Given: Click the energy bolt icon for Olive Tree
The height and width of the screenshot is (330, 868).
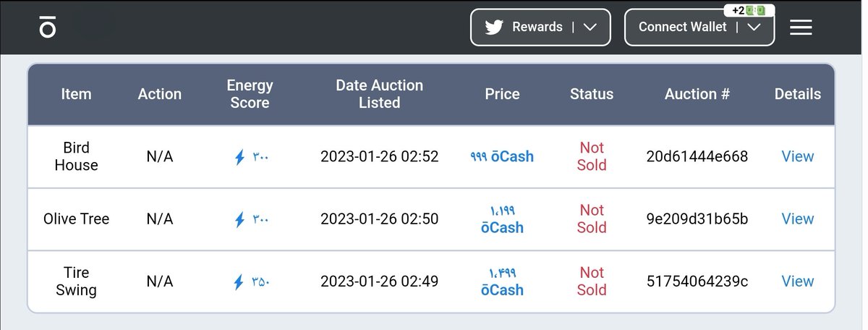Looking at the screenshot, I should click(239, 219).
